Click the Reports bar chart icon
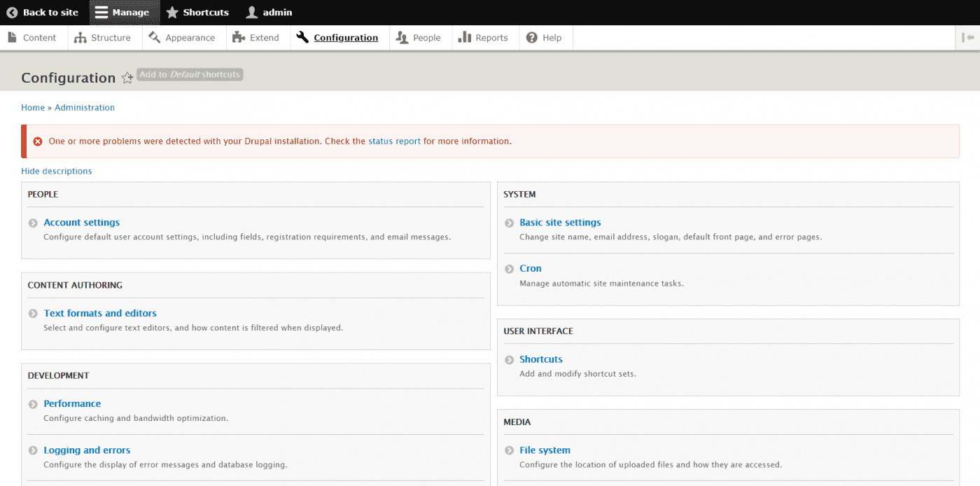Image resolution: width=980 pixels, height=486 pixels. coord(464,38)
